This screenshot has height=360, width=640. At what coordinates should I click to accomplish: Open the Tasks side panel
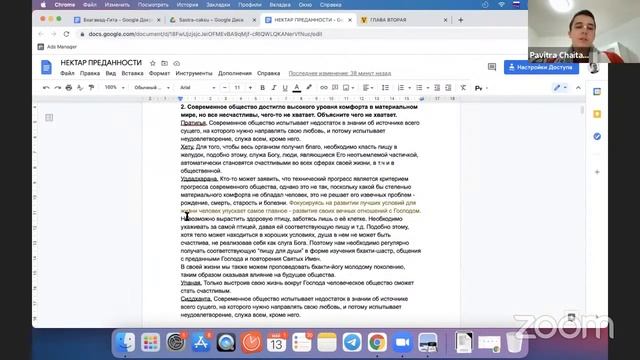tap(597, 136)
